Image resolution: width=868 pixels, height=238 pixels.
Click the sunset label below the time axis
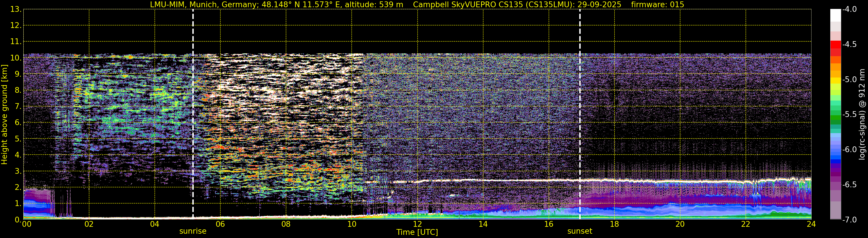(x=580, y=231)
